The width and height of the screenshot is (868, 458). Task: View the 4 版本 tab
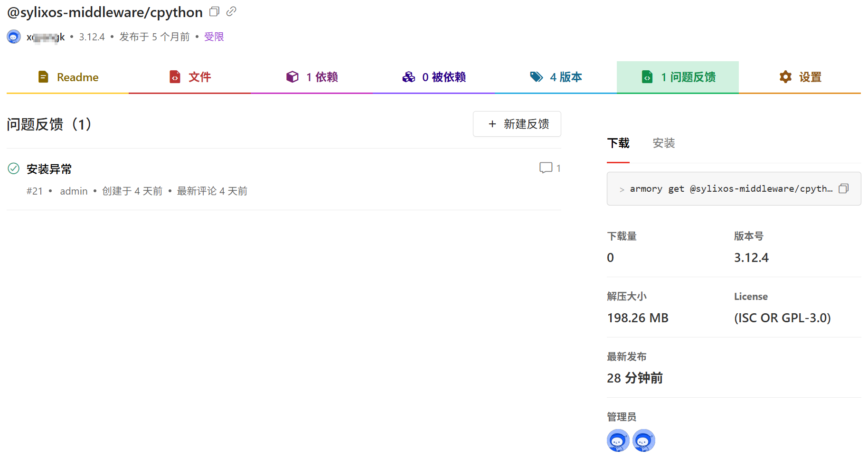point(556,77)
